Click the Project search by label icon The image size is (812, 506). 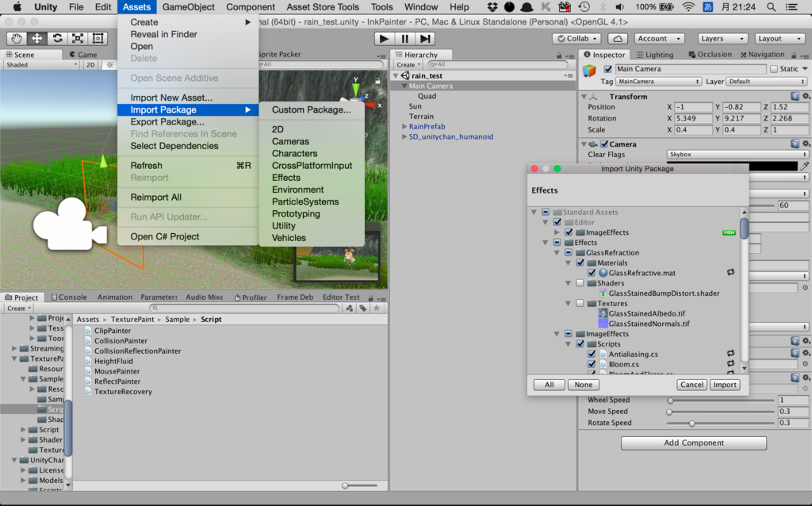tap(363, 309)
